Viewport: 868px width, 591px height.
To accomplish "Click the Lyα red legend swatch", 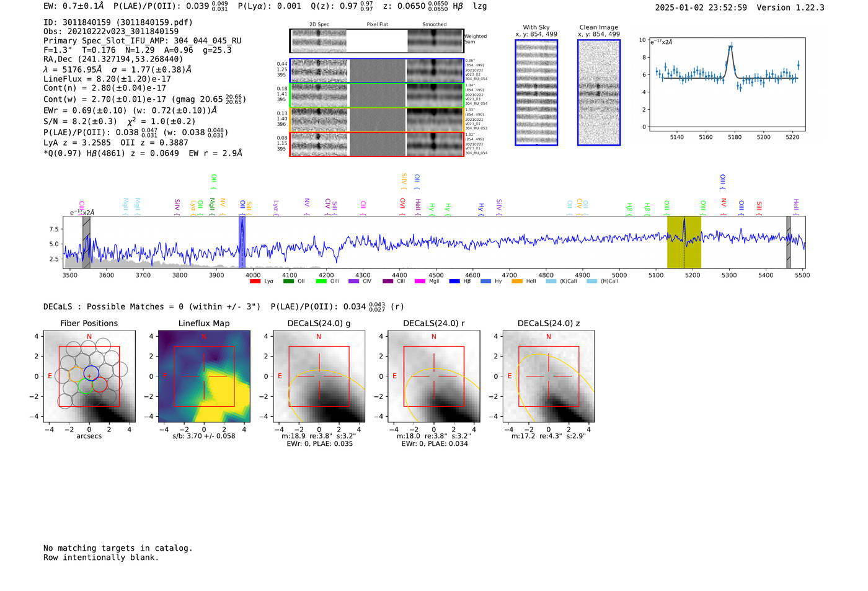I will click(x=255, y=282).
